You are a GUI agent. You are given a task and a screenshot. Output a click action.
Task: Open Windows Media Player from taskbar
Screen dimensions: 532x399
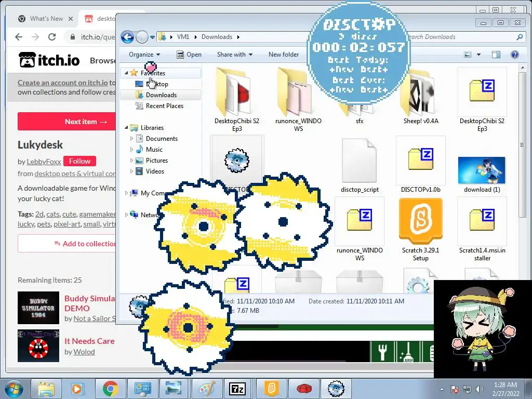(77, 389)
